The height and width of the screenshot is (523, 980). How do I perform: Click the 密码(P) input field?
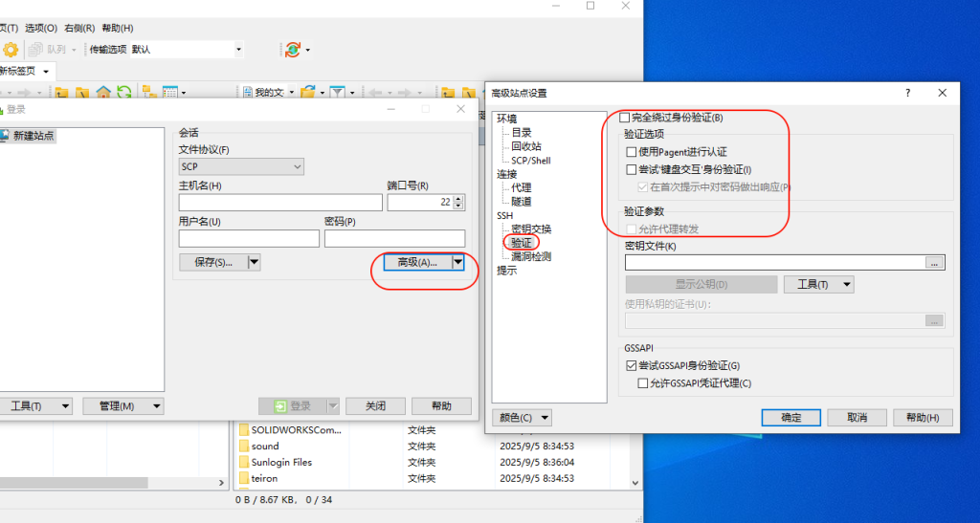(x=394, y=238)
